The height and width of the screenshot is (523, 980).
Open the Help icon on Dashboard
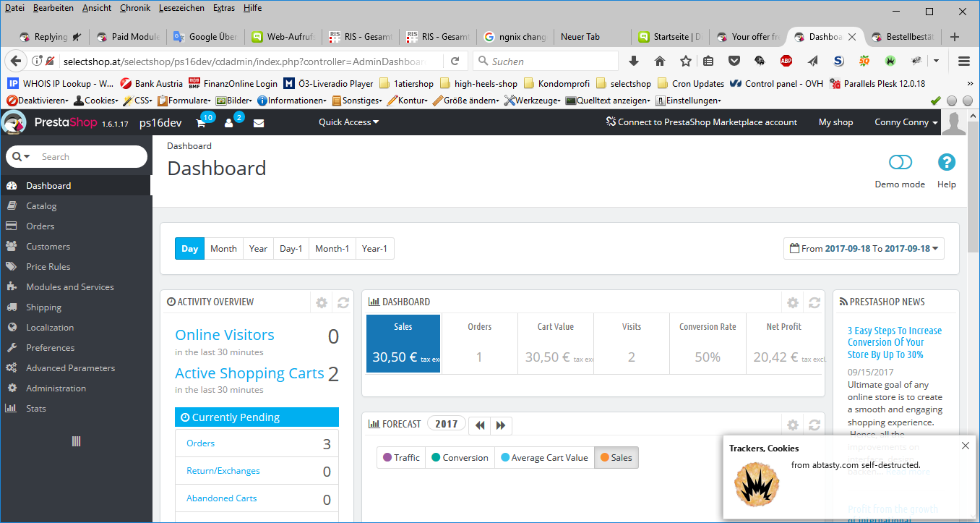pyautogui.click(x=946, y=162)
